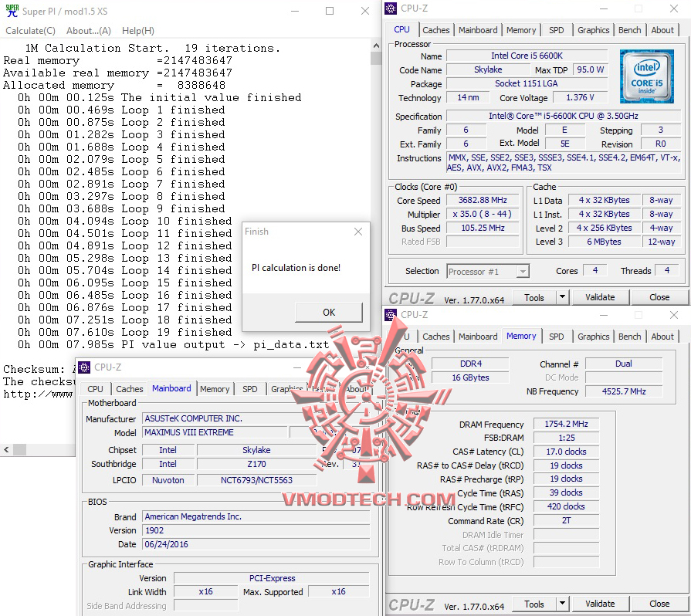The height and width of the screenshot is (616, 691).
Task: Click the motherboard model MAXIMUS VIII EXTREME
Action: [x=215, y=432]
